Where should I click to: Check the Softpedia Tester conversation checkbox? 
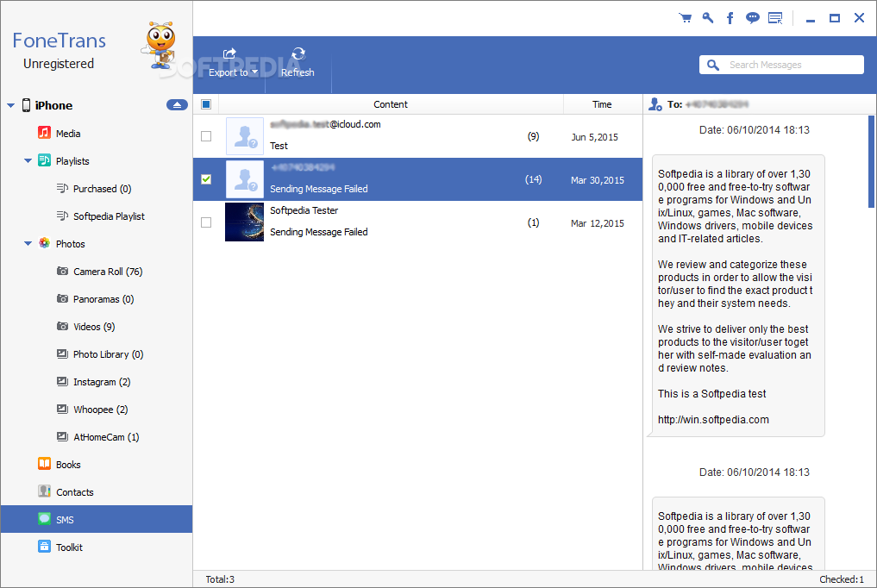click(206, 222)
